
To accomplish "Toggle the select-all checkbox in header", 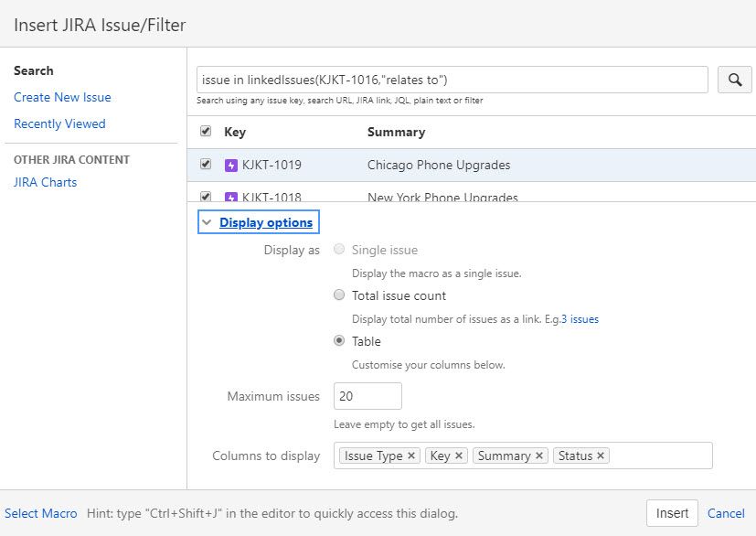I will point(206,131).
